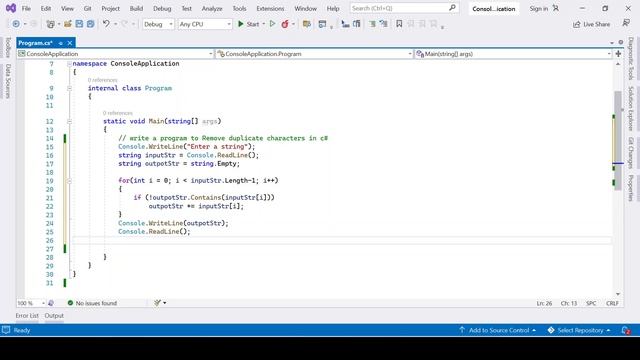Open the ConsoleApplication.Program type dropdown
Image resolution: width=640 pixels, height=360 pixels.
314,54
